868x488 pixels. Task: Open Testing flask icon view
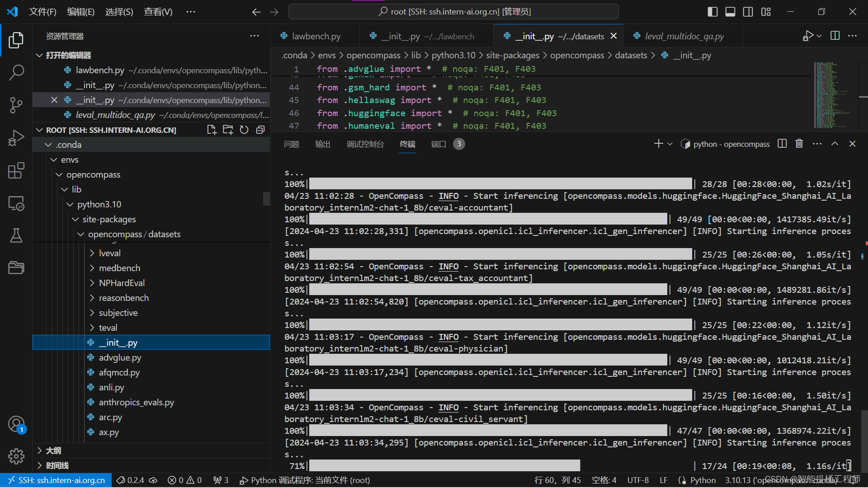coord(16,235)
